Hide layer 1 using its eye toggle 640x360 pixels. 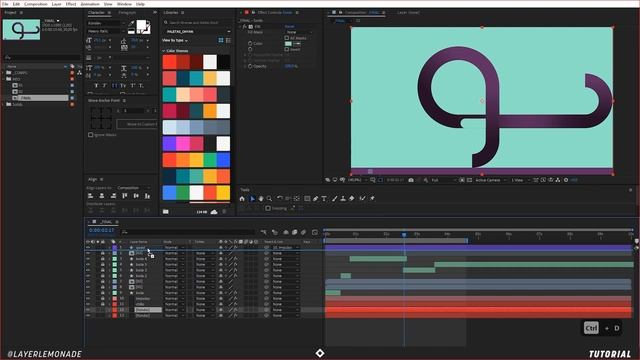pyautogui.click(x=88, y=248)
